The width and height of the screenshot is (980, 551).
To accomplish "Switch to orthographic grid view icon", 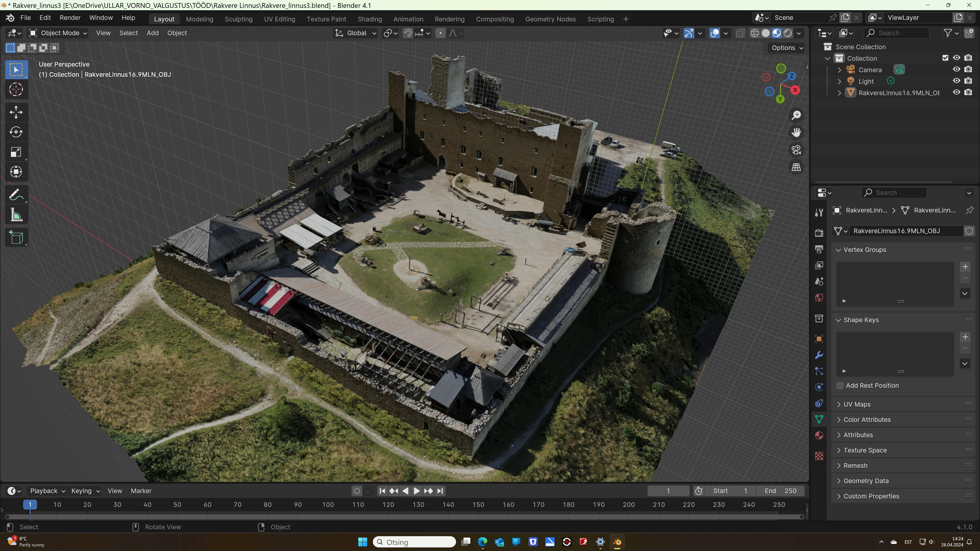I will coord(796,167).
